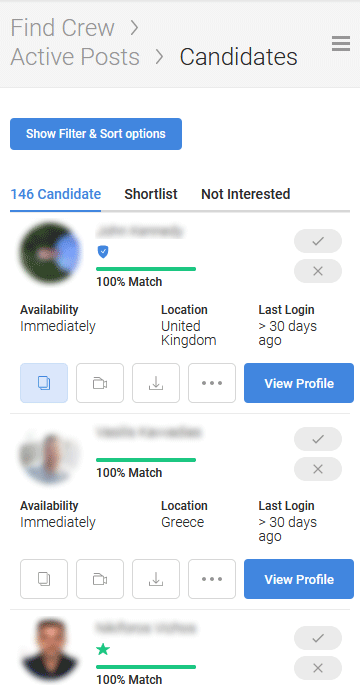Viewport: 360px width, 695px height.
Task: Switch to the Shortlist tab
Action: click(151, 194)
